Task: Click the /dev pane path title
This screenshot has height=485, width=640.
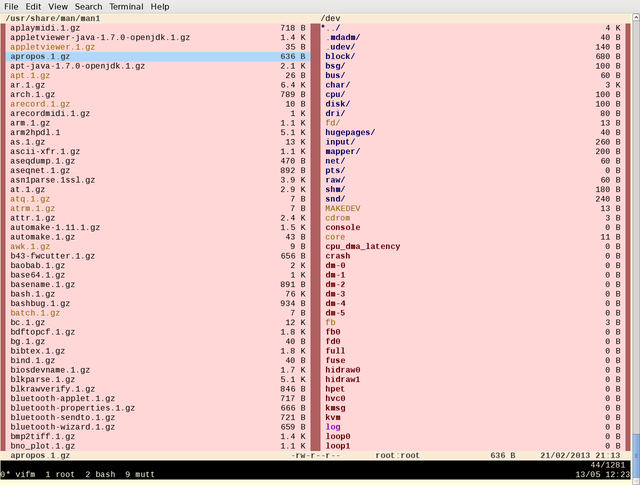Action: pyautogui.click(x=330, y=18)
